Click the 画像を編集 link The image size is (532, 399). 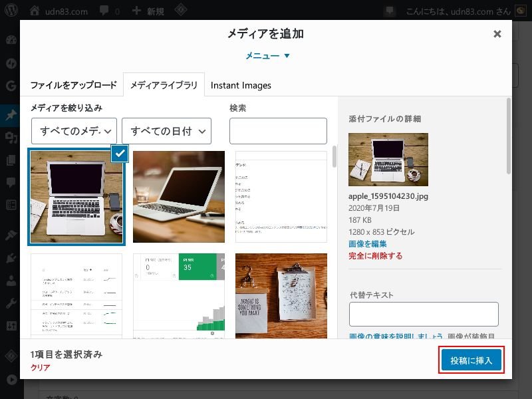coord(368,244)
